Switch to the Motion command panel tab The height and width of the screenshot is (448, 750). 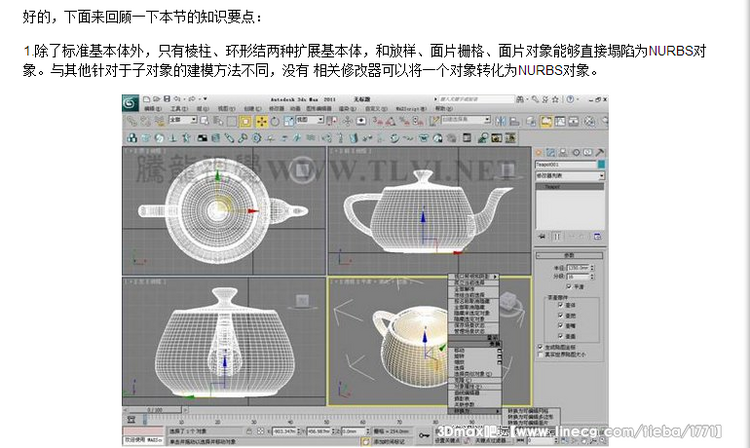pos(576,152)
